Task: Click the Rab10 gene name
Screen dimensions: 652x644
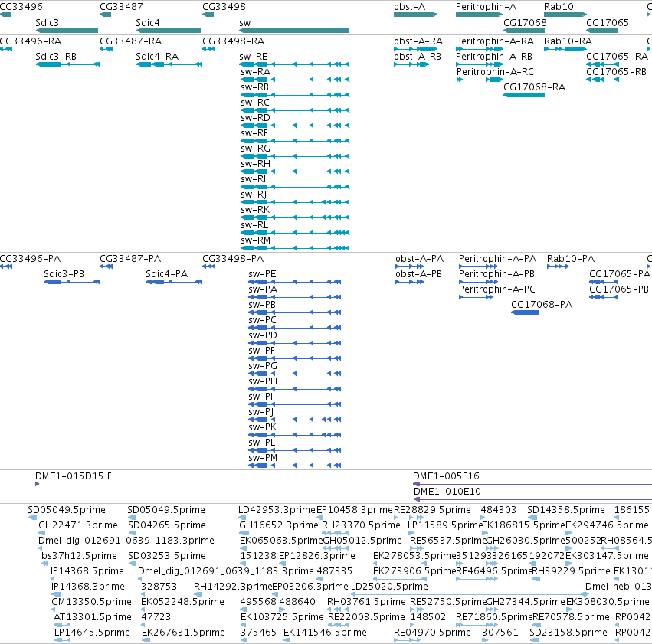Action: coord(559,7)
